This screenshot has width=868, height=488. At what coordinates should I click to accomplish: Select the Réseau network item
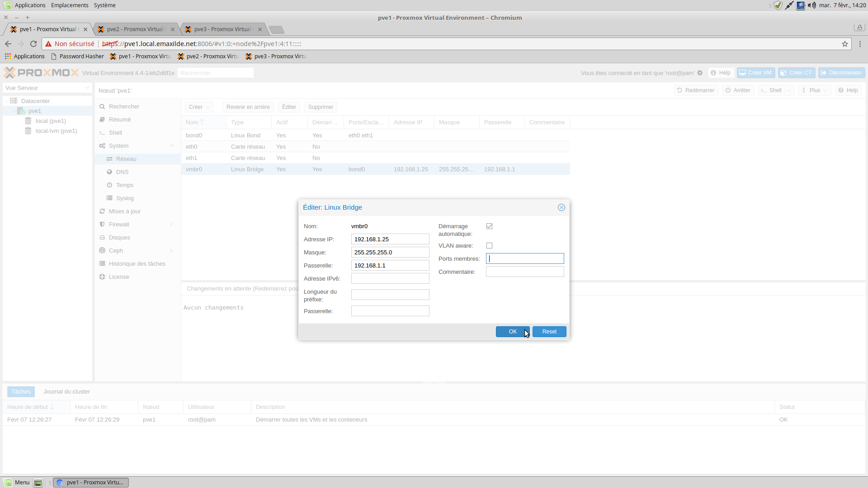pyautogui.click(x=137, y=159)
